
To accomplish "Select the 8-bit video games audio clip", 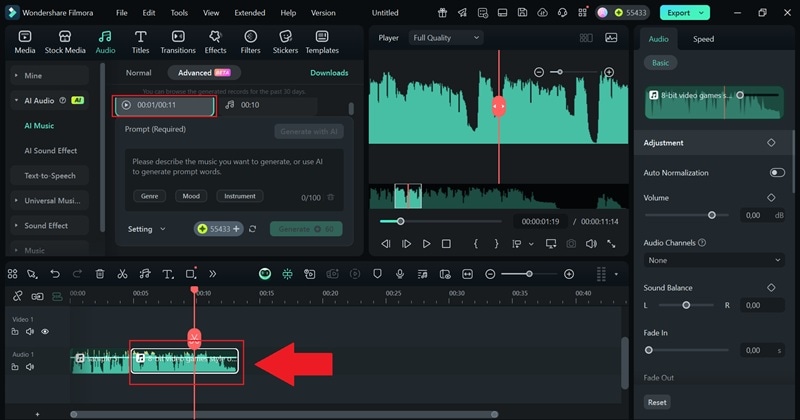I will tap(185, 361).
